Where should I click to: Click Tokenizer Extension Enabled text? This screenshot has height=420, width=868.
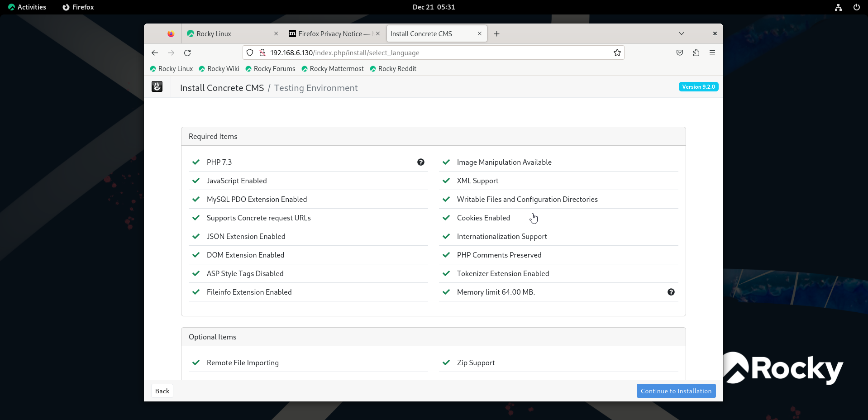503,273
